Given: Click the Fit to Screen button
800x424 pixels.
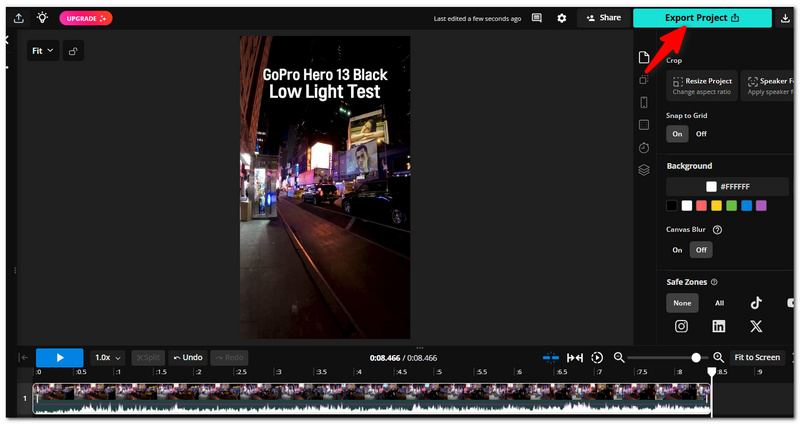Looking at the screenshot, I should [x=757, y=358].
